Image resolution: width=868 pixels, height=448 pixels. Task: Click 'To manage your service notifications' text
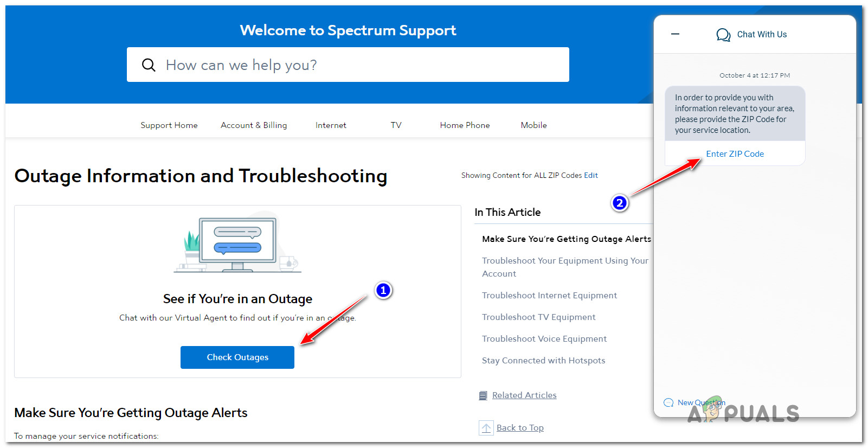point(86,436)
